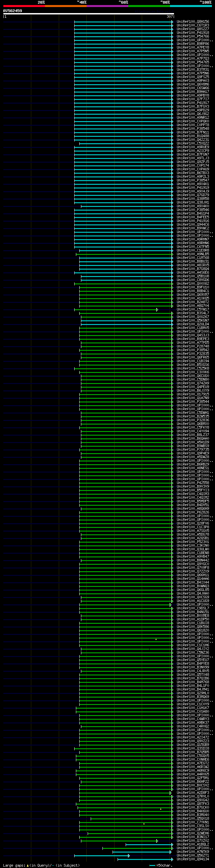Select hit label UniRef100_A7P7Q3

pyautogui.click(x=193, y=59)
